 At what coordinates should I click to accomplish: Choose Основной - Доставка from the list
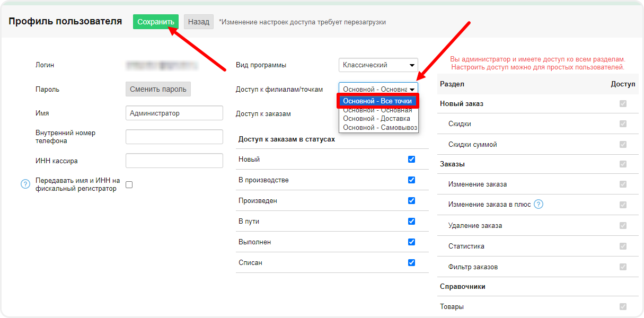coord(377,119)
